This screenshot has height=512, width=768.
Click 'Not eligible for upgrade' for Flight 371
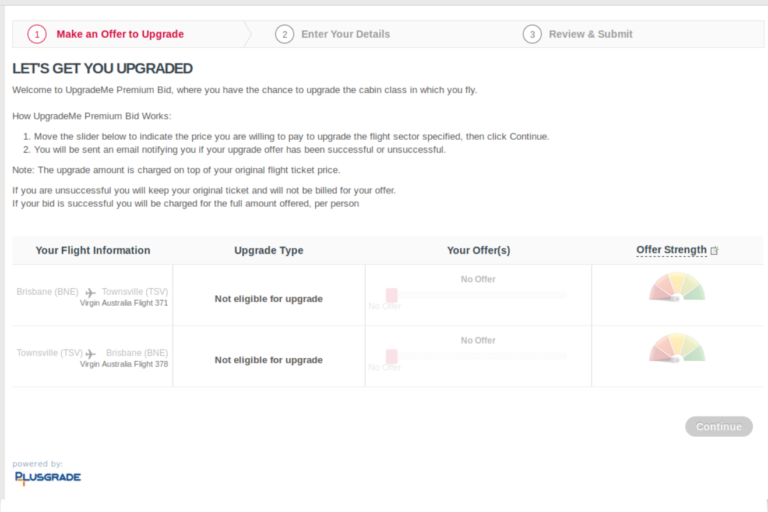(x=268, y=299)
